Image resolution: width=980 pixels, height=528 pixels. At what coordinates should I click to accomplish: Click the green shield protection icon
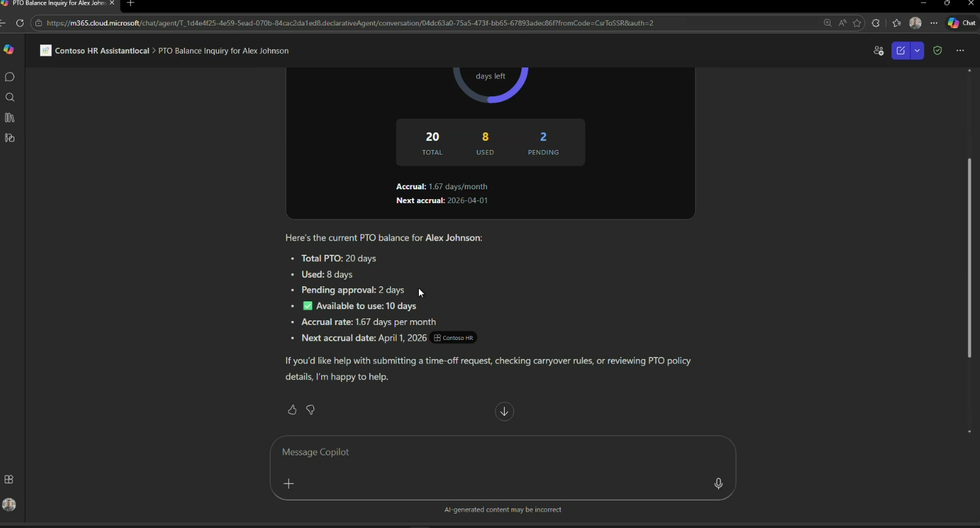(x=937, y=50)
